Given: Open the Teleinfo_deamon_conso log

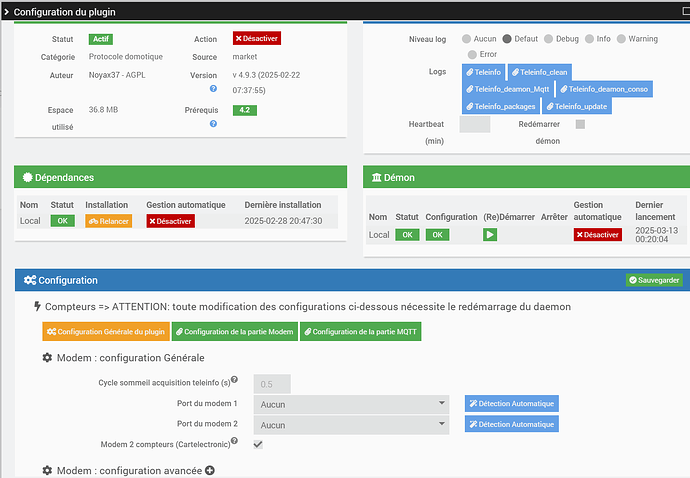Looking at the screenshot, I should [x=604, y=89].
